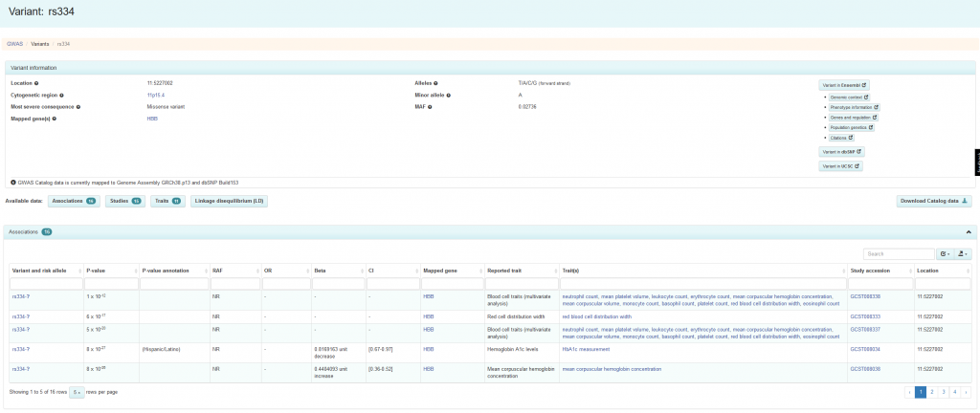Screen dimensions: 980x413
Task: Jump to the Traits section
Action: coord(167,201)
